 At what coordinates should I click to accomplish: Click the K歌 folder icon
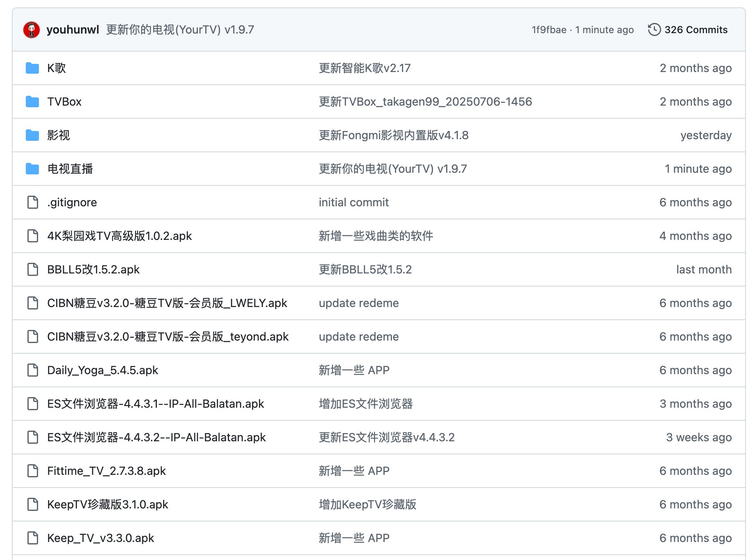pyautogui.click(x=32, y=68)
